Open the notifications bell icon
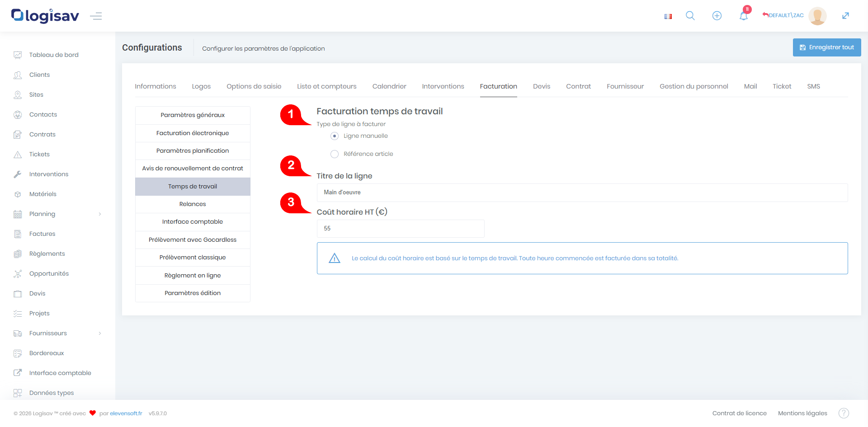The width and height of the screenshot is (868, 427). click(x=743, y=16)
